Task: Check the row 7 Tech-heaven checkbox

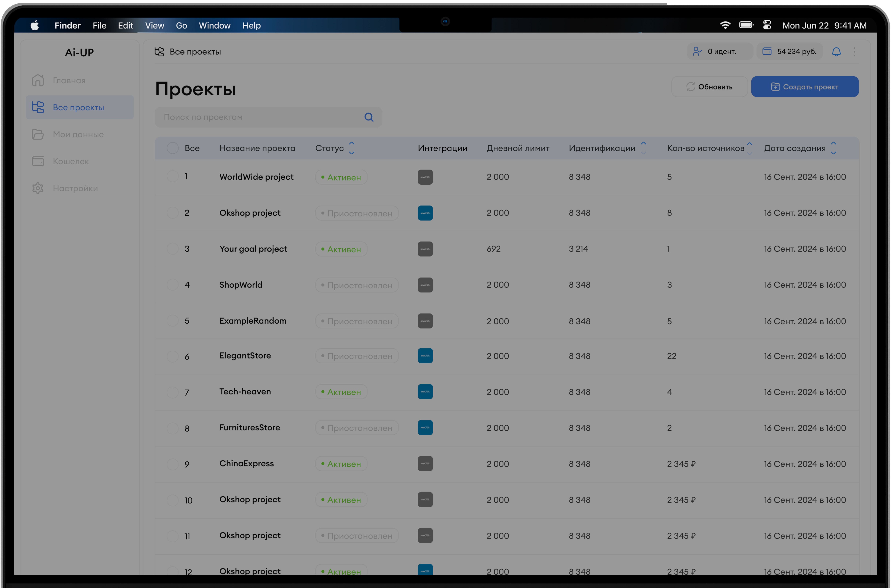Action: [172, 392]
